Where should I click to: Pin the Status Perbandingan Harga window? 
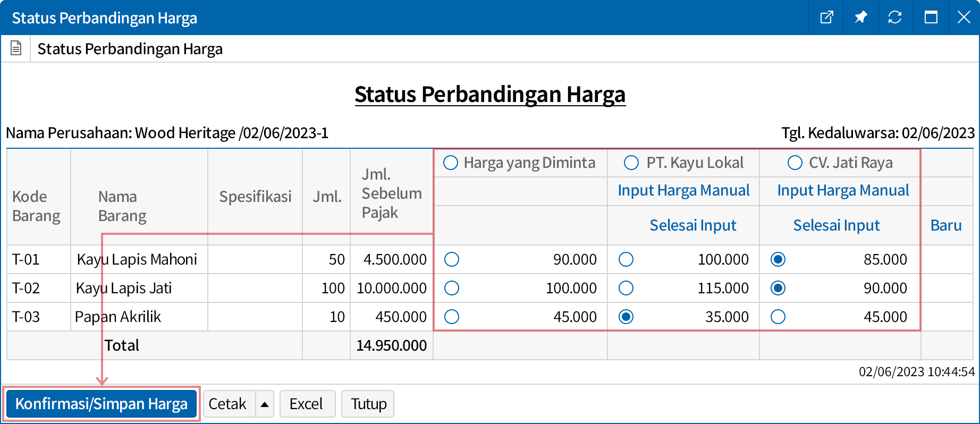(860, 18)
